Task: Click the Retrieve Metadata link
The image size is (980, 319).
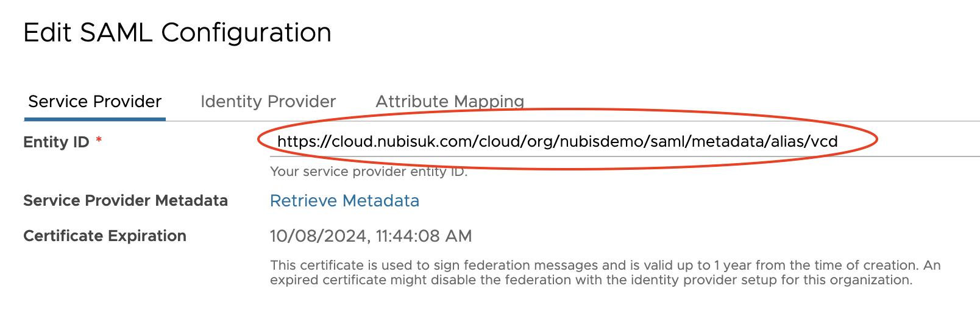Action: click(344, 201)
